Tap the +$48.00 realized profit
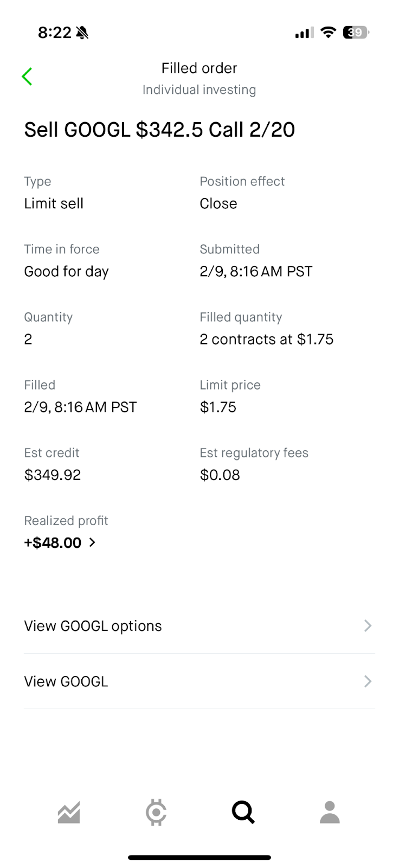399x868 pixels. click(x=53, y=542)
